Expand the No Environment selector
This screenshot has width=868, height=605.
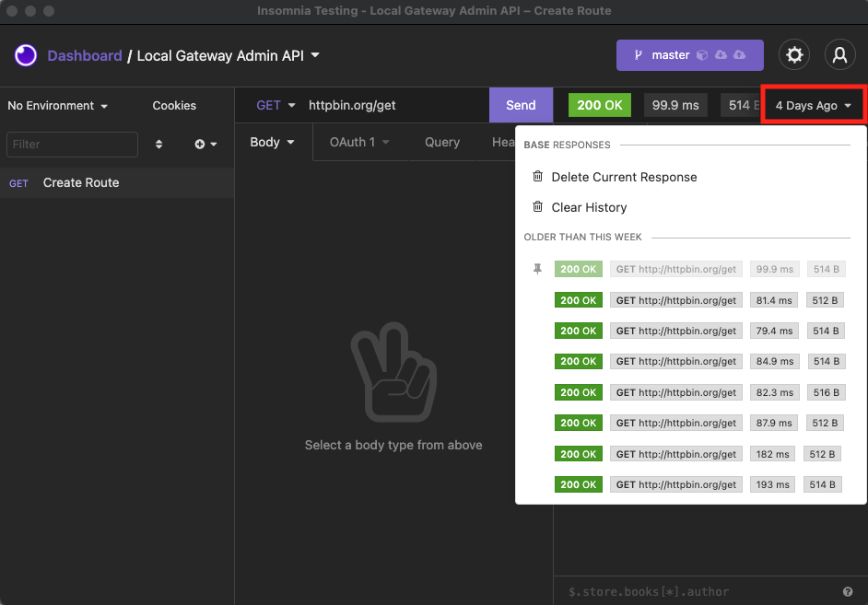[57, 106]
